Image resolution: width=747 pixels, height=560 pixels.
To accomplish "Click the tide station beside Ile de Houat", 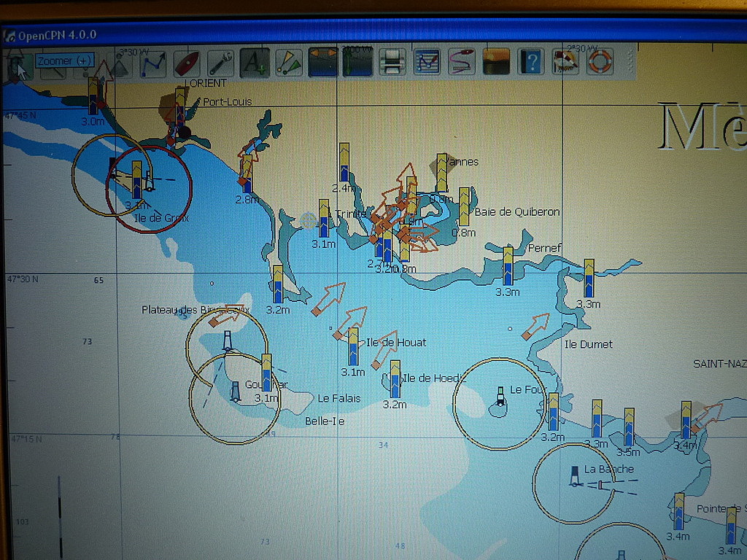I will click(353, 346).
